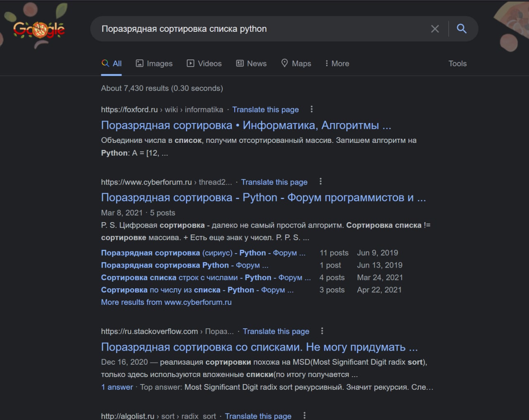Click the 'Jun 13, 2019' date

click(380, 265)
